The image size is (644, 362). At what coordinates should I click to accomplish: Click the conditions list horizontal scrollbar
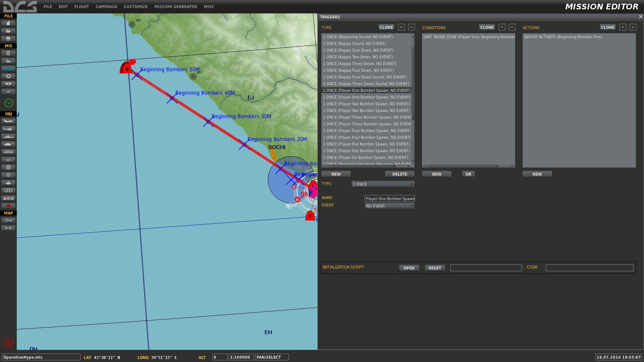click(469, 166)
